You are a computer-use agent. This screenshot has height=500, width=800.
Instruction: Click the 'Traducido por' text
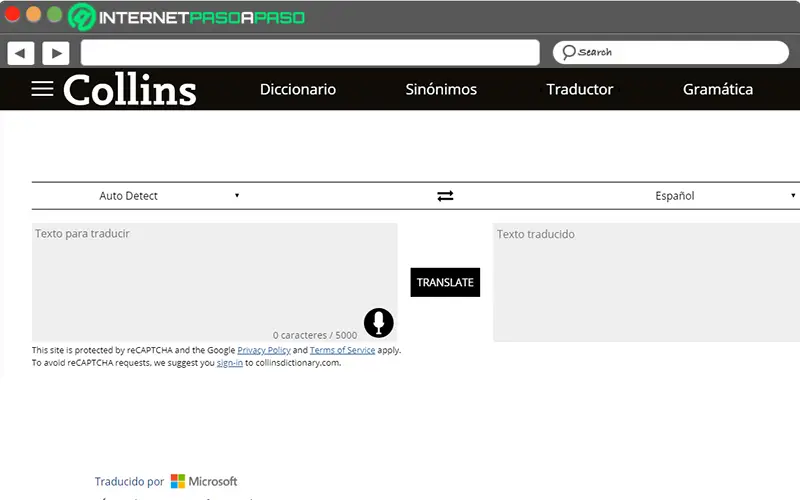pos(129,481)
